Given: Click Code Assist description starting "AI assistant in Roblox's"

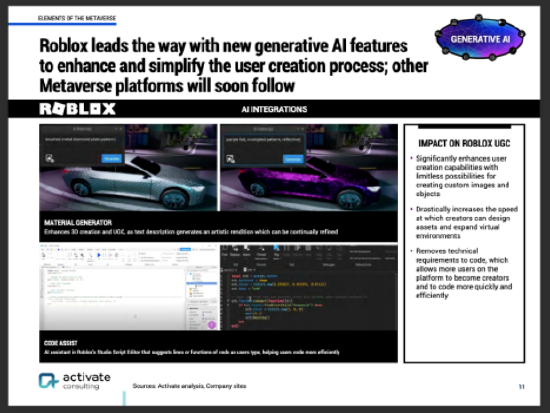Looking at the screenshot, I should (x=192, y=352).
